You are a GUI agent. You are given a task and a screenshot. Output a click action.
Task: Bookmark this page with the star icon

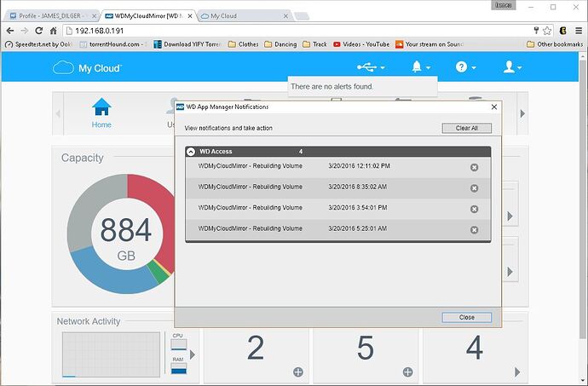tap(547, 31)
